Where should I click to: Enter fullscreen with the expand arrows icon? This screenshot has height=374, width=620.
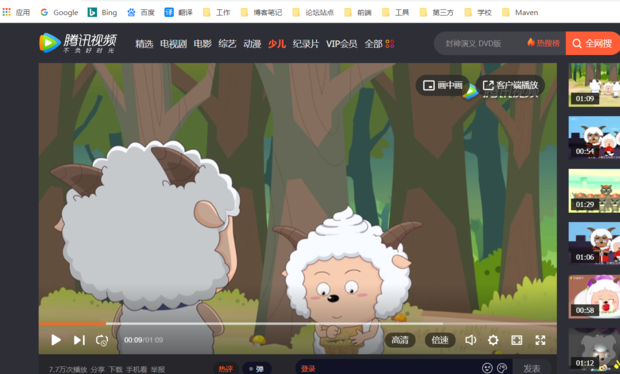coord(540,340)
